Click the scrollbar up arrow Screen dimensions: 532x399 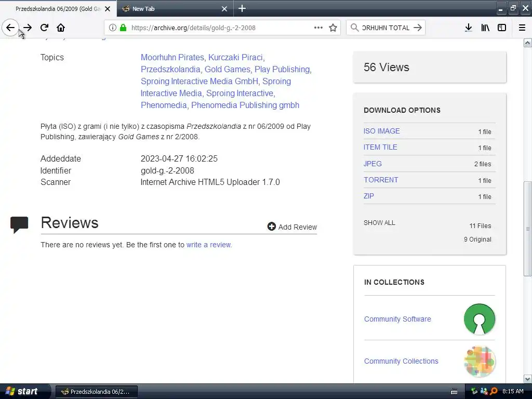point(527,43)
